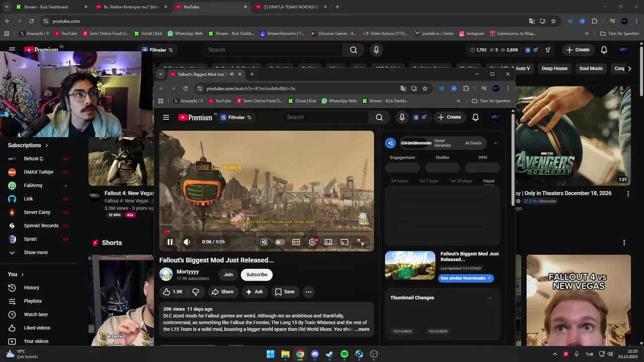The width and height of the screenshot is (644, 362).
Task: Pause the Fallout video in front window
Action: [x=170, y=242]
